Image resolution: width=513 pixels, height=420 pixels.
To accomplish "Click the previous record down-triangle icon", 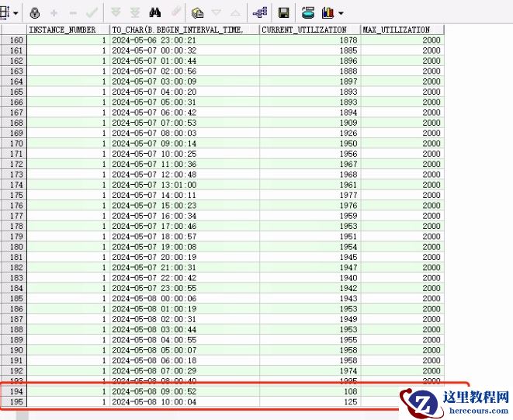I will [x=217, y=12].
